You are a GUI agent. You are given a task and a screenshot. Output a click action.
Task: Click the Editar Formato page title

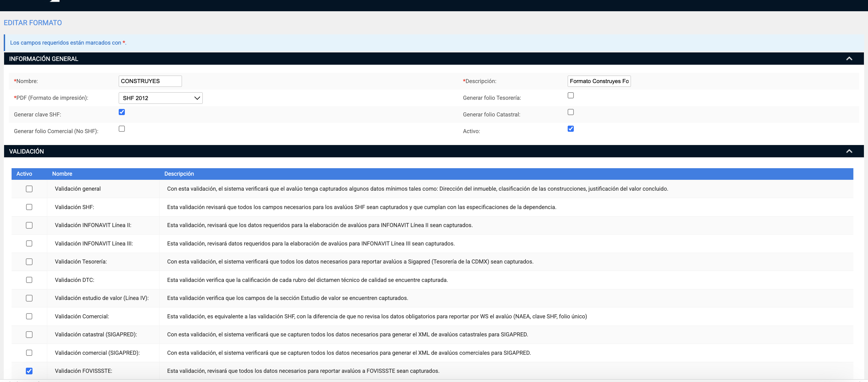[33, 23]
